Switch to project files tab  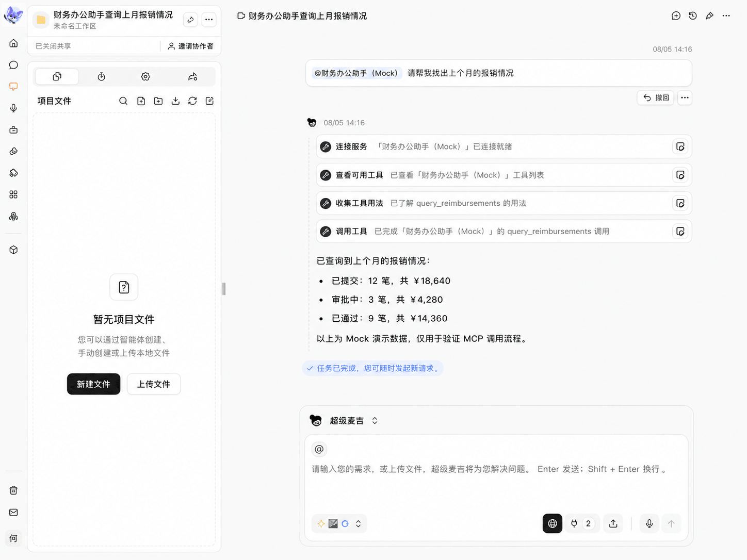coord(57,76)
